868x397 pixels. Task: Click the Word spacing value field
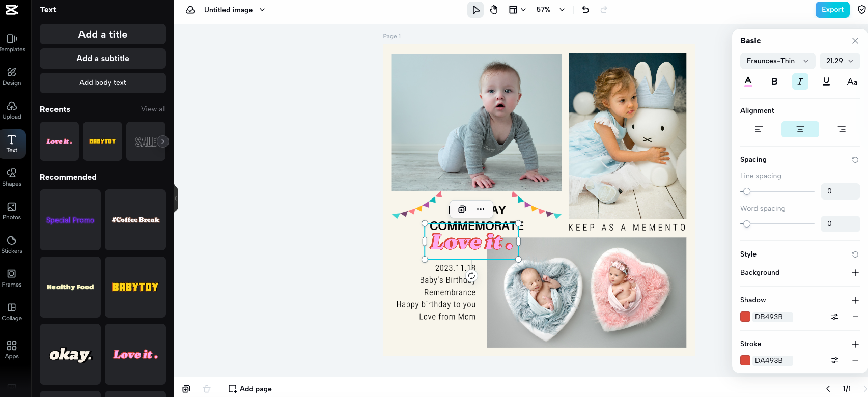(841, 224)
